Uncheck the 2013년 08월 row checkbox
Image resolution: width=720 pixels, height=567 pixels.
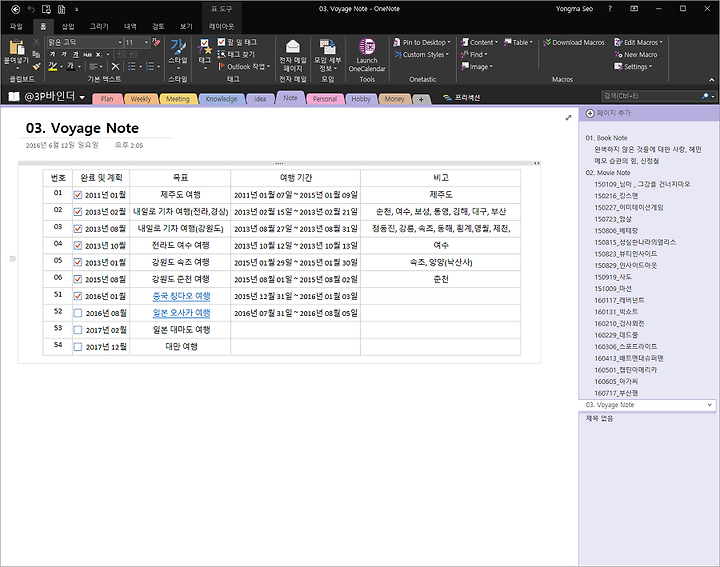(78, 229)
